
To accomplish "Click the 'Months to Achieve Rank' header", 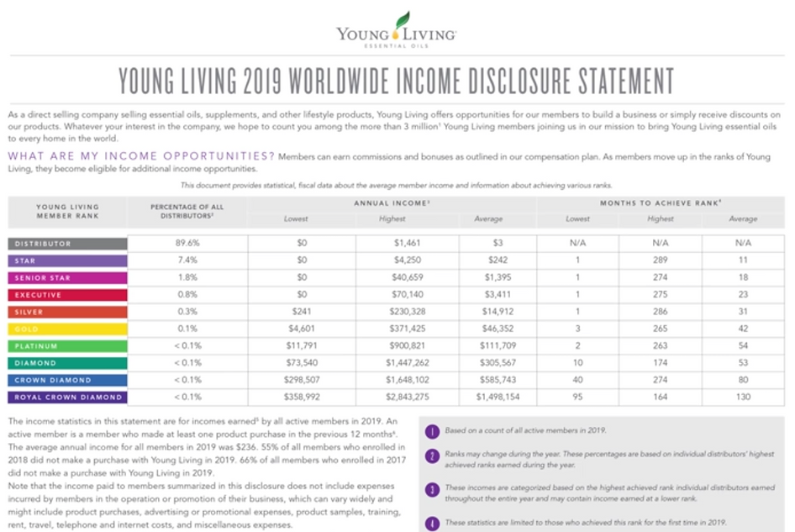I will pos(661,203).
